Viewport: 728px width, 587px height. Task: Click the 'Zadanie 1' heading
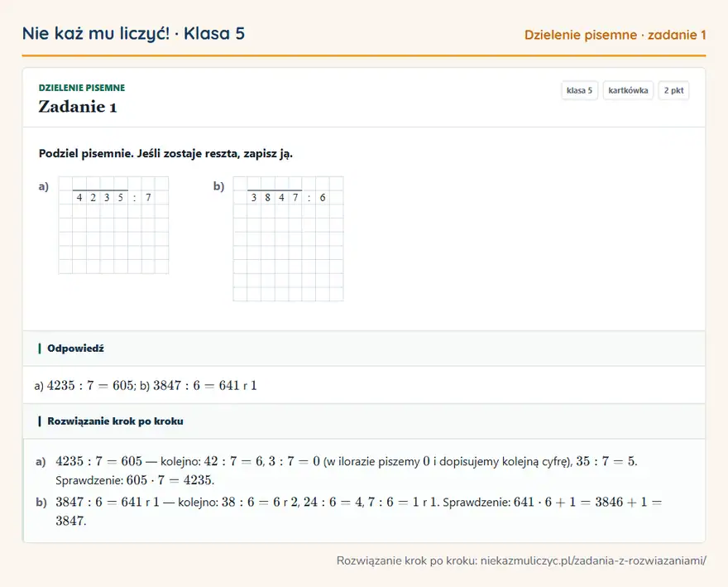[x=78, y=107]
